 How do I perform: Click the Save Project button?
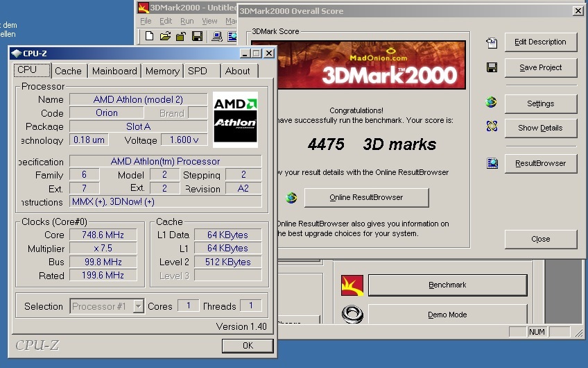[540, 67]
